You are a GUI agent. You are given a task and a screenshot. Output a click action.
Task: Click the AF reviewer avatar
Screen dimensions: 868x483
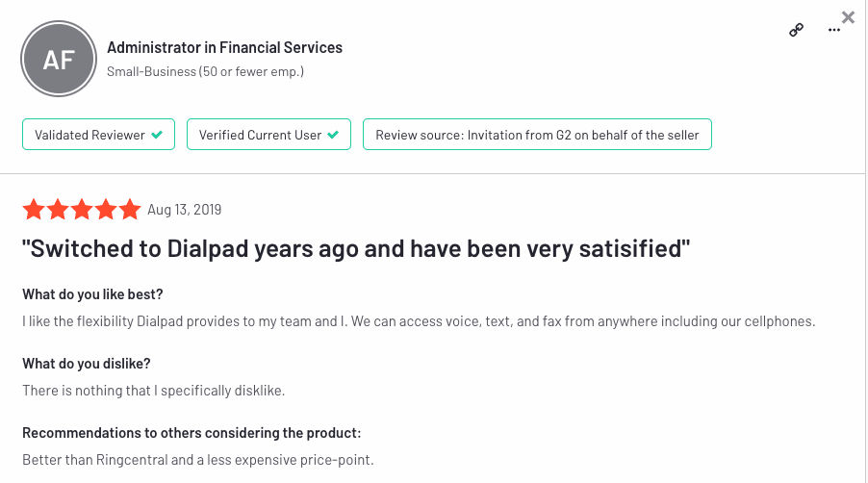tap(59, 60)
